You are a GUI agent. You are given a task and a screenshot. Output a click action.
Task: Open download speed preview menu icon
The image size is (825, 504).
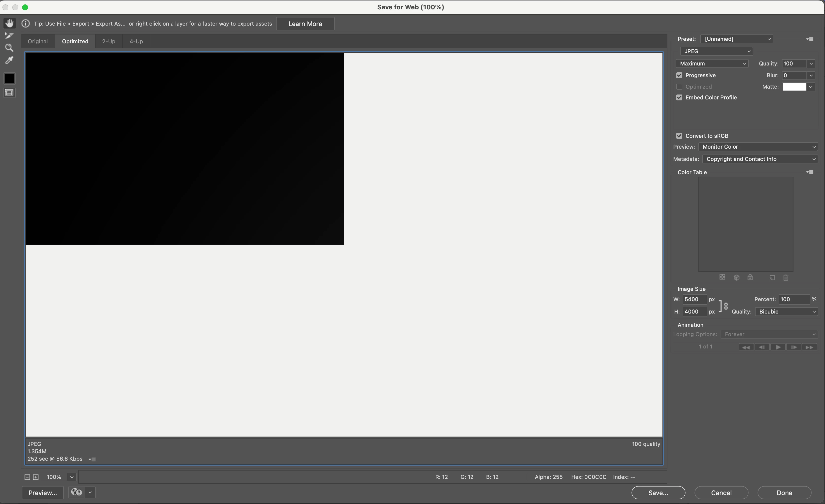[92, 459]
